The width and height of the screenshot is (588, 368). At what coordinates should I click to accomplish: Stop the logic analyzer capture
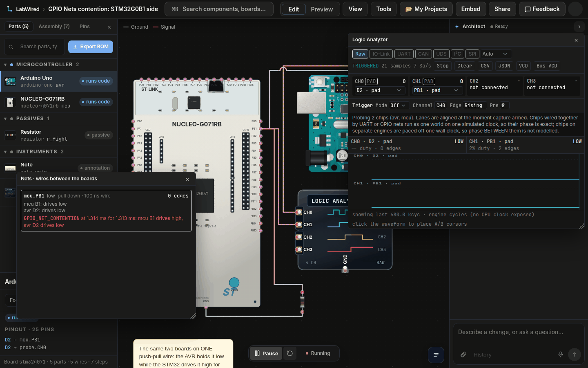tap(443, 66)
